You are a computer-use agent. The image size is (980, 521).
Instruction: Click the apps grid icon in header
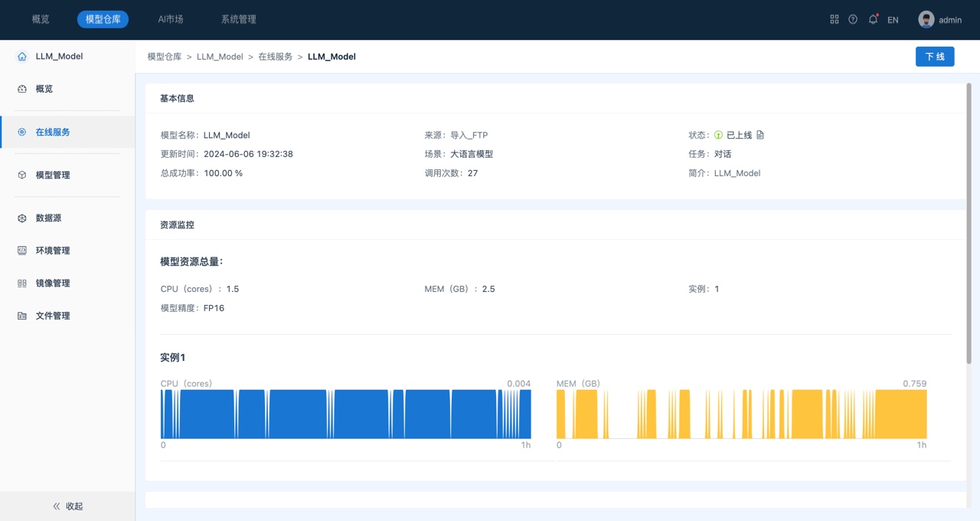tap(835, 20)
